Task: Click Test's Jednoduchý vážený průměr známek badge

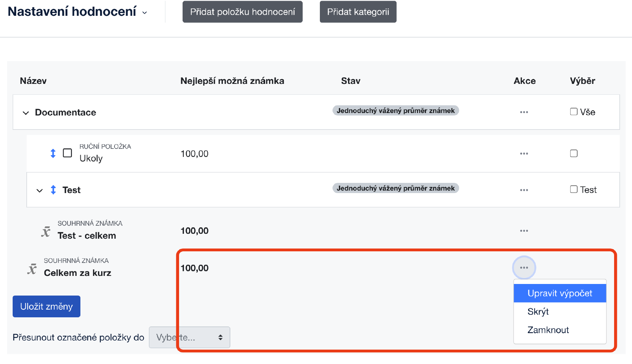Action: 396,188
